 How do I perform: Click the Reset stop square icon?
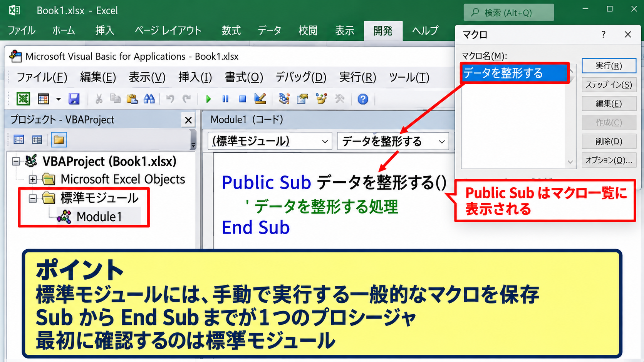[x=242, y=99]
